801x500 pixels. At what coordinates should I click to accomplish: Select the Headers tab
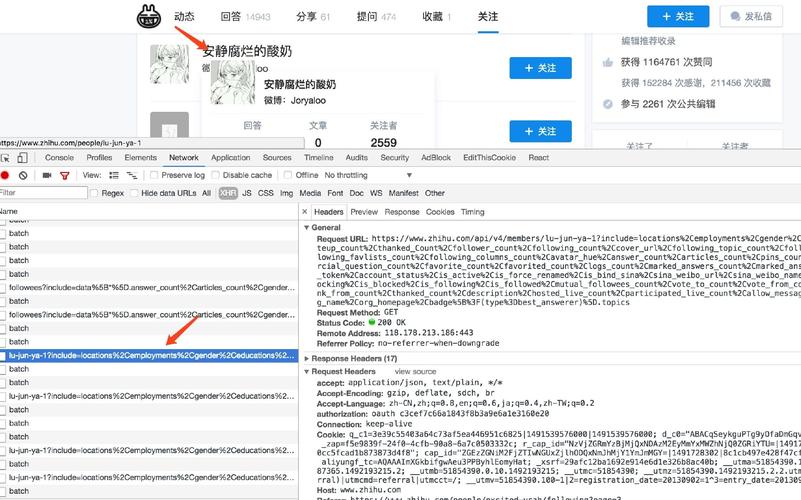(x=328, y=212)
